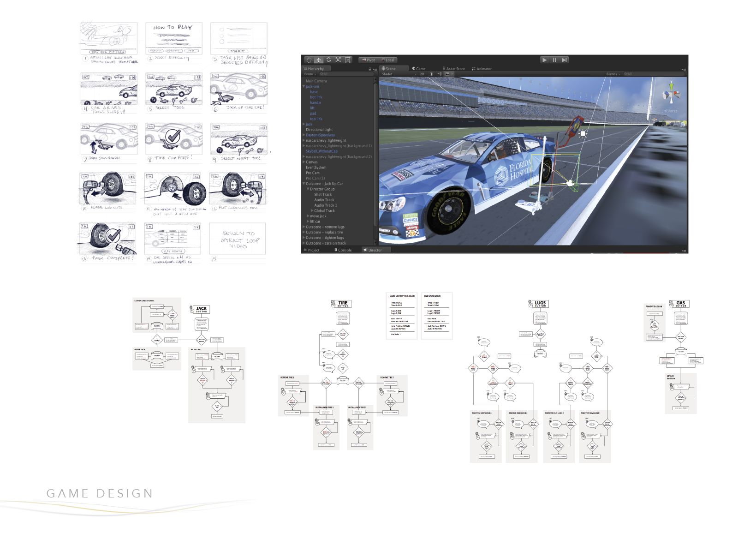Choose the Rotate tool
Image resolution: width=756 pixels, height=539 pixels.
328,60
